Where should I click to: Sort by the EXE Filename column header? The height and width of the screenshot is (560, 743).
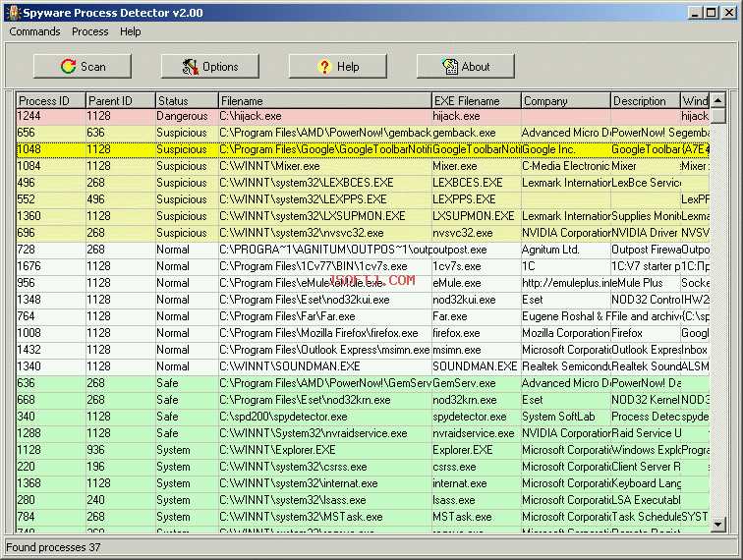coord(477,100)
